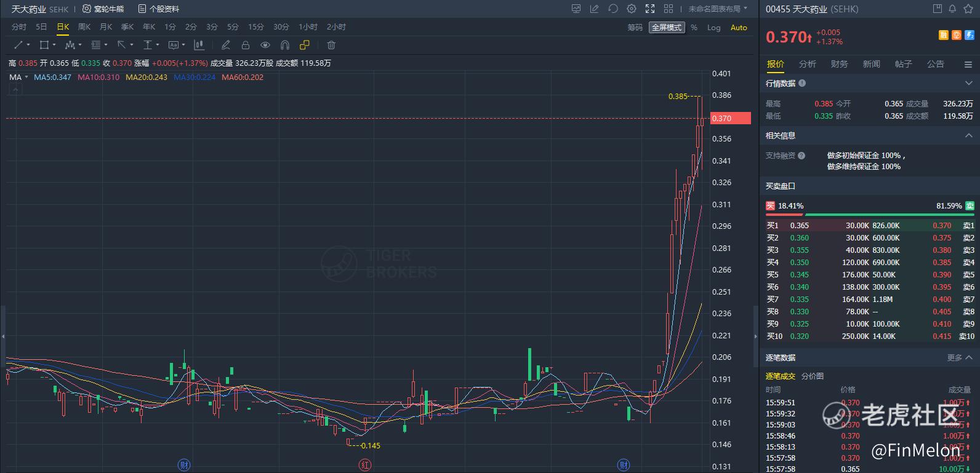
Task: Open 个股资料 stock profile
Action: 159,9
